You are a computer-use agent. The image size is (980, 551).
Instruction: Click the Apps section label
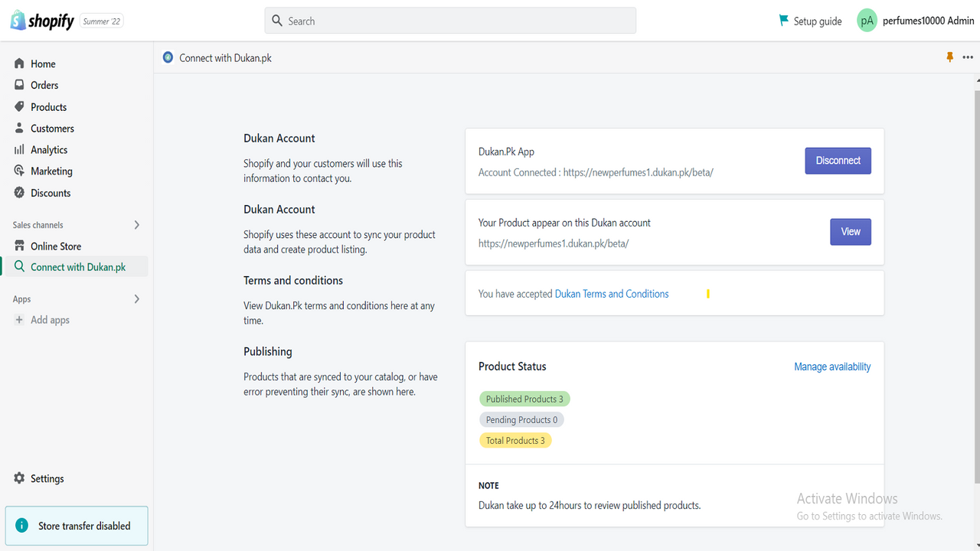click(21, 299)
